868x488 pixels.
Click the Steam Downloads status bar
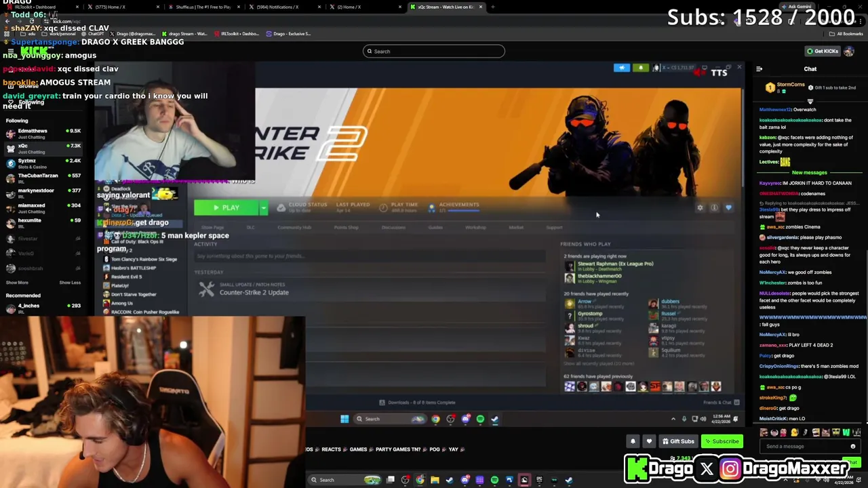(417, 403)
